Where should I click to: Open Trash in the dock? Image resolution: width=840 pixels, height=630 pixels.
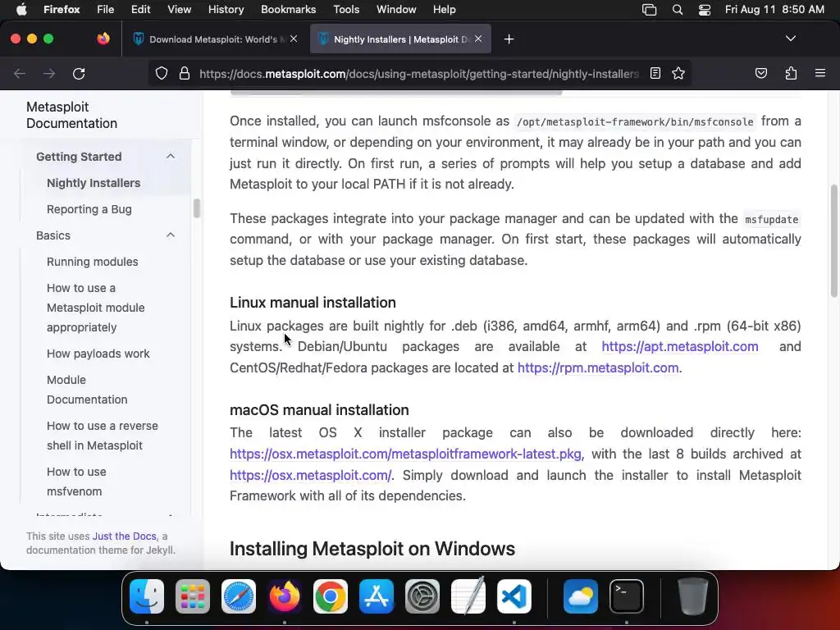(x=693, y=596)
